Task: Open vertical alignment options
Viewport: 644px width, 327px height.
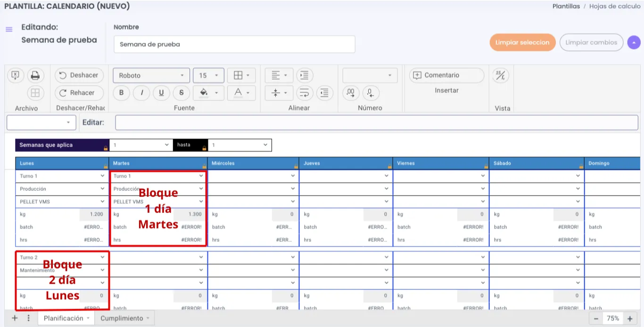Action: [279, 93]
